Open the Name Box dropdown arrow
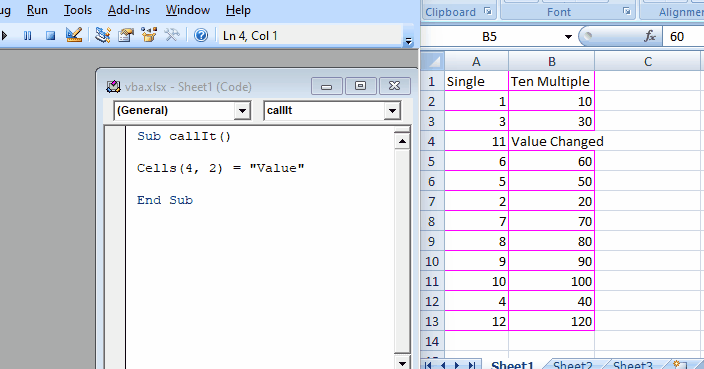Image resolution: width=704 pixels, height=369 pixels. tap(568, 36)
